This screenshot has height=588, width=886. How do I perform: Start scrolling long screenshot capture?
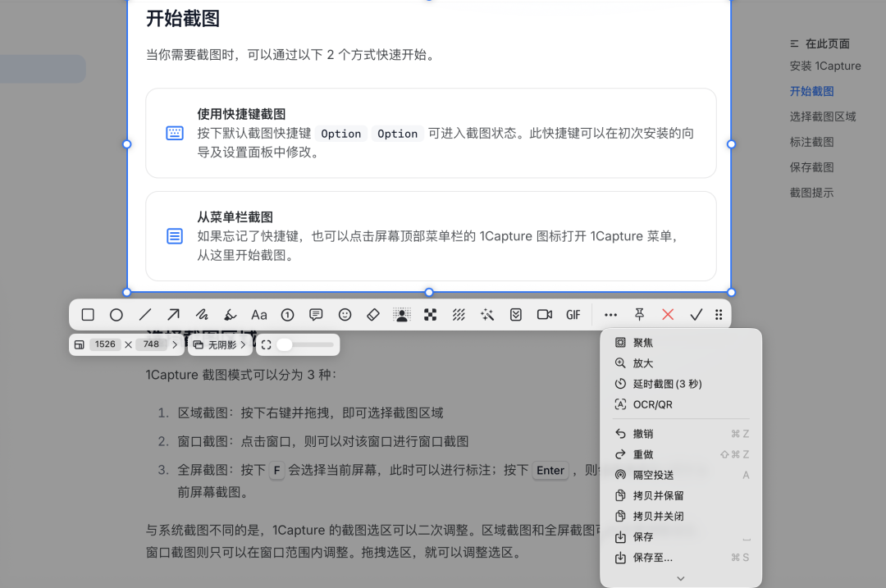click(x=516, y=315)
